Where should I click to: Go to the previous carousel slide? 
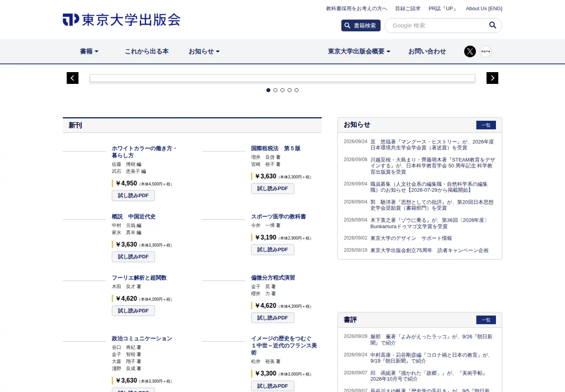pyautogui.click(x=73, y=78)
